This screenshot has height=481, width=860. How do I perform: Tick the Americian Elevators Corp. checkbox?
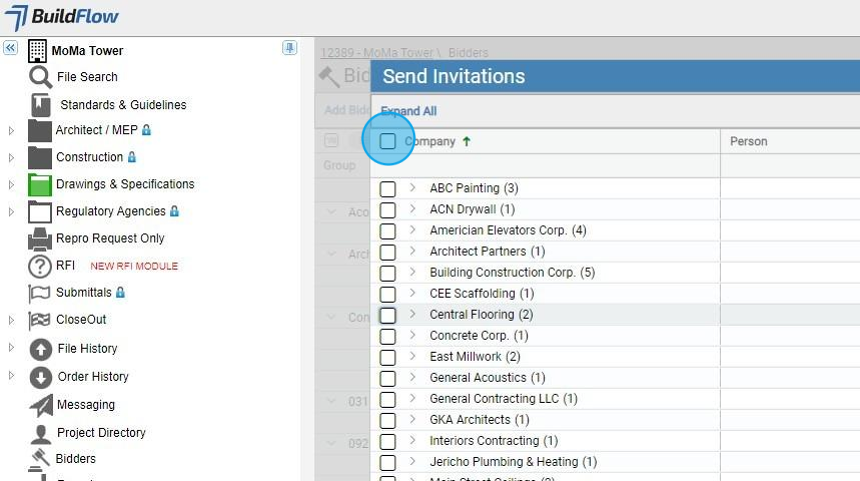tap(388, 231)
